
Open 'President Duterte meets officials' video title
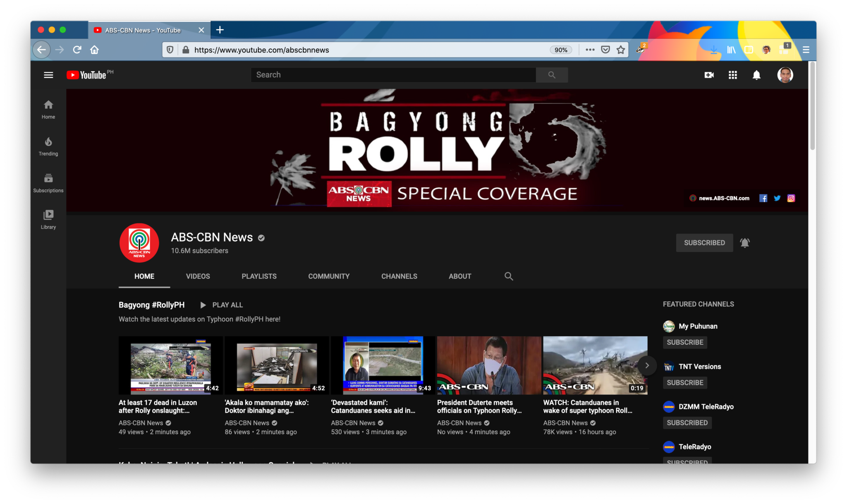[479, 406]
